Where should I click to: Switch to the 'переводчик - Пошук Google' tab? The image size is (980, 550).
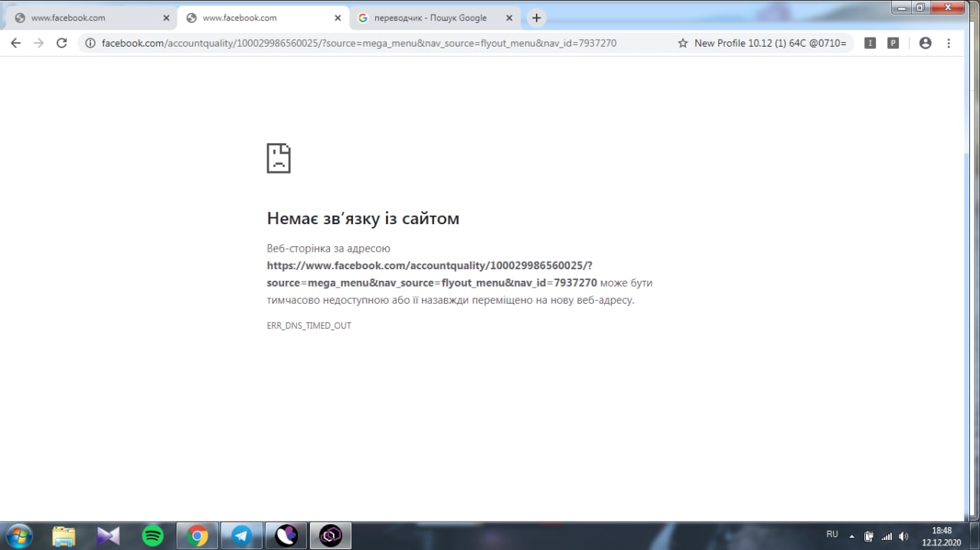[433, 18]
